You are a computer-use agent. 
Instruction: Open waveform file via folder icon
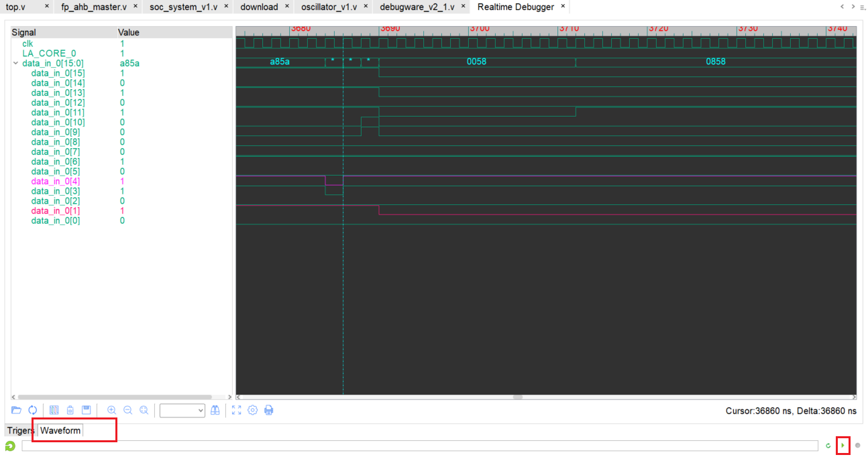[x=17, y=410]
